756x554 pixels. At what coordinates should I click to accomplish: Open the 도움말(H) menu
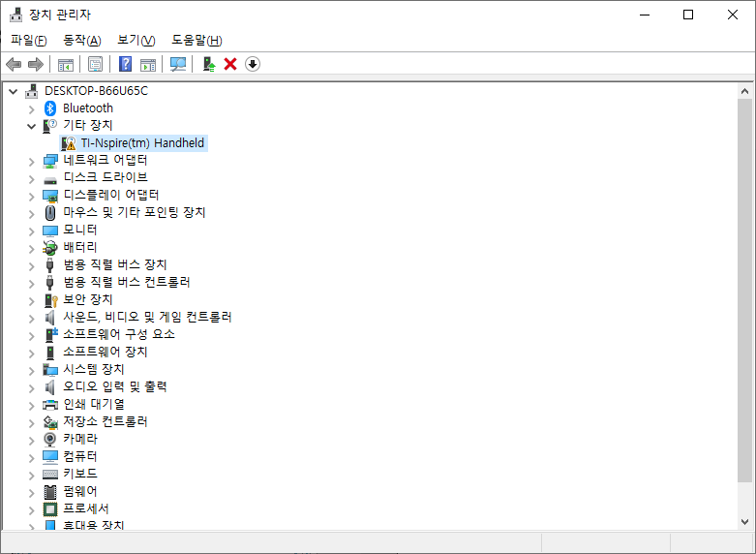[x=197, y=40]
